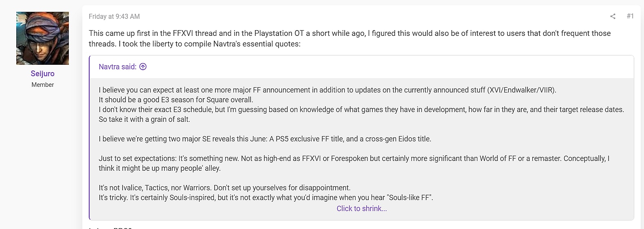Click the Ivalice, Tactics, nor Warriors line
This screenshot has width=644, height=229.
[x=224, y=188]
